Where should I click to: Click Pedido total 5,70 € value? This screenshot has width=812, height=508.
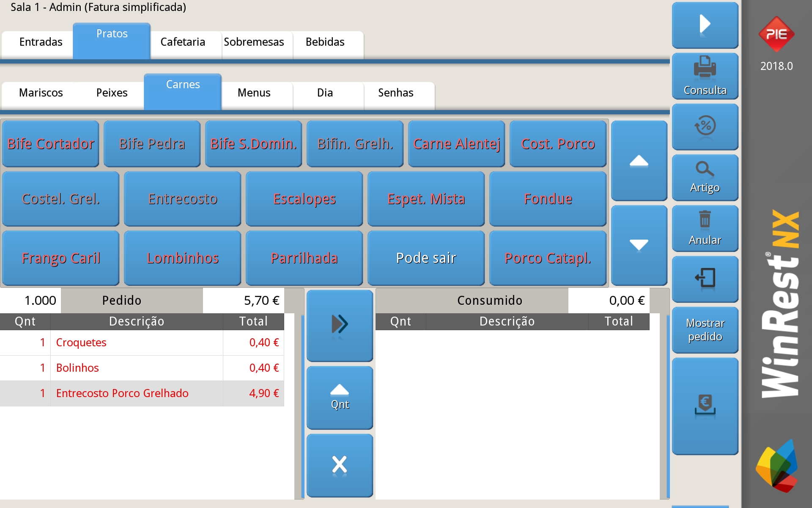[x=244, y=301]
